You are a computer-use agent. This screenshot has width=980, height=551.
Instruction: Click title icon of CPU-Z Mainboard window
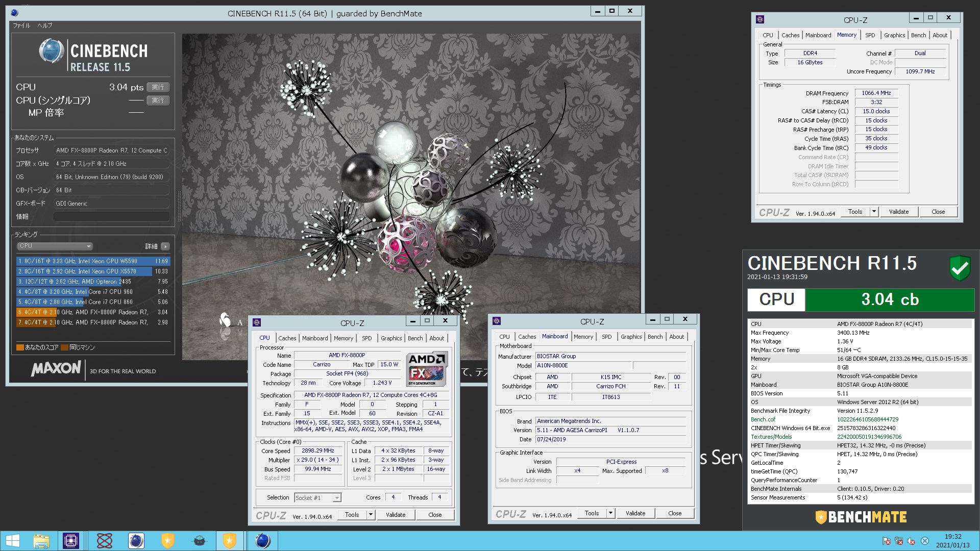[497, 321]
